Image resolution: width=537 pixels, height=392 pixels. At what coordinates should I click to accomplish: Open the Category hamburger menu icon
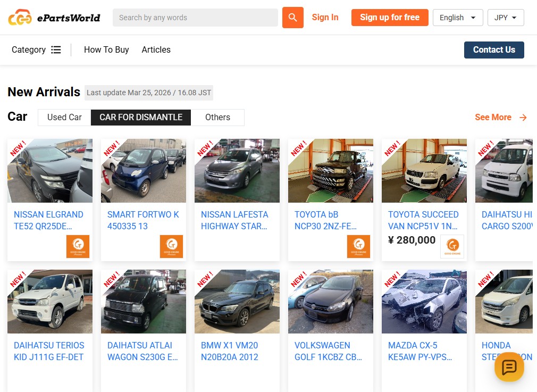55,49
